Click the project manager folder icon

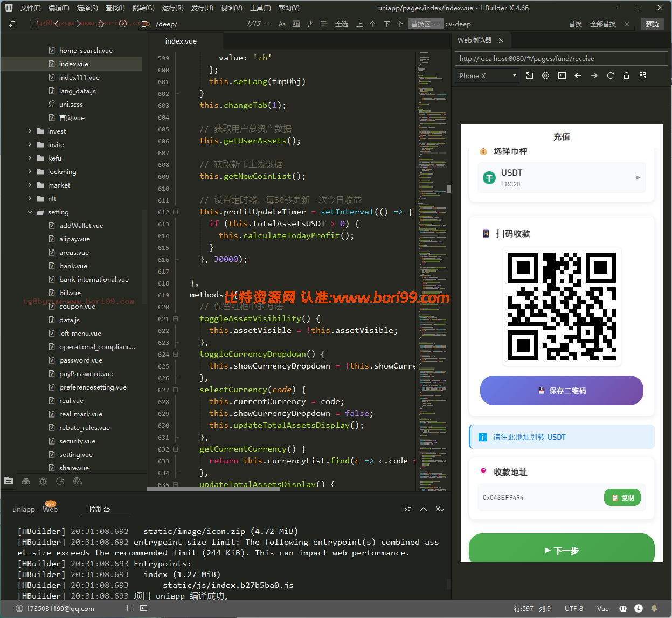(x=9, y=481)
